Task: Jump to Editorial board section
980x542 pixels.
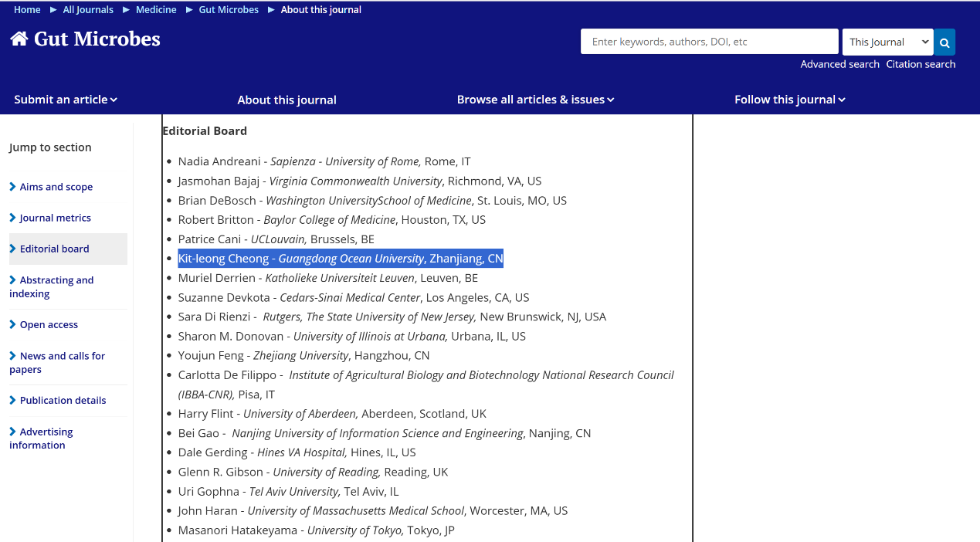Action: pyautogui.click(x=54, y=249)
